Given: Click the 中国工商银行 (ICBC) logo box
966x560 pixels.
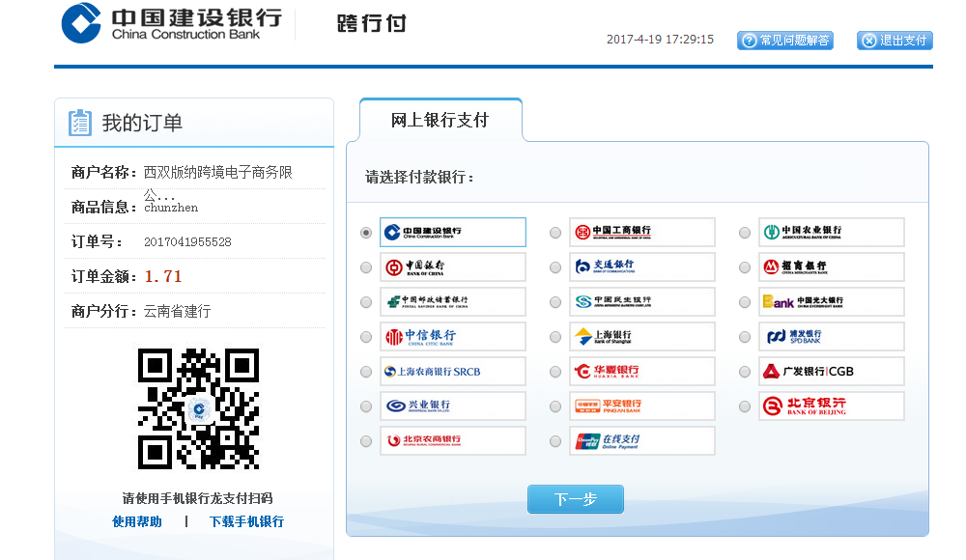Looking at the screenshot, I should (642, 233).
